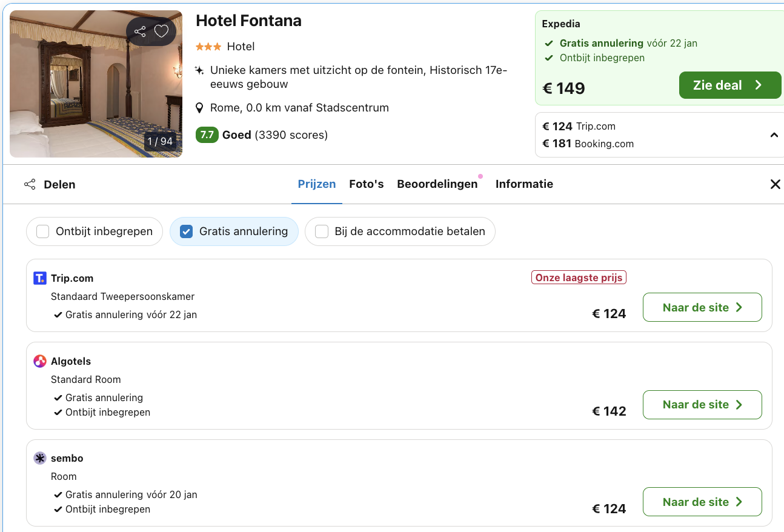Click the sembo logo icon
The image size is (784, 532).
point(39,458)
